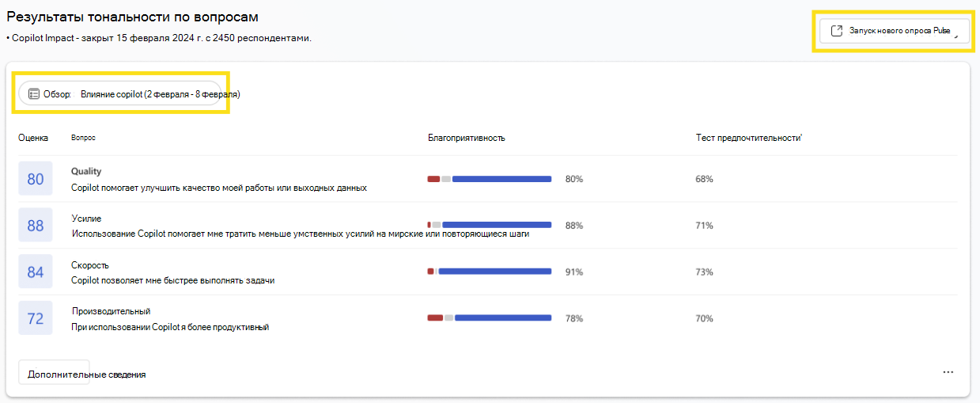Click the Тест предпочтительности column header
Image resolution: width=980 pixels, height=403 pixels.
click(x=748, y=138)
